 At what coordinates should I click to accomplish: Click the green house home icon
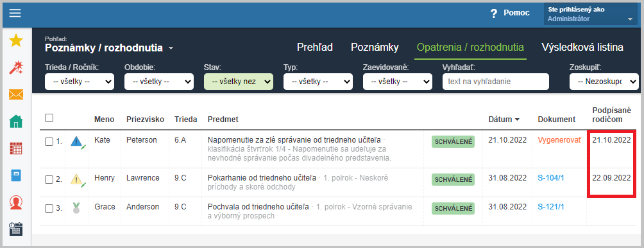pyautogui.click(x=16, y=121)
